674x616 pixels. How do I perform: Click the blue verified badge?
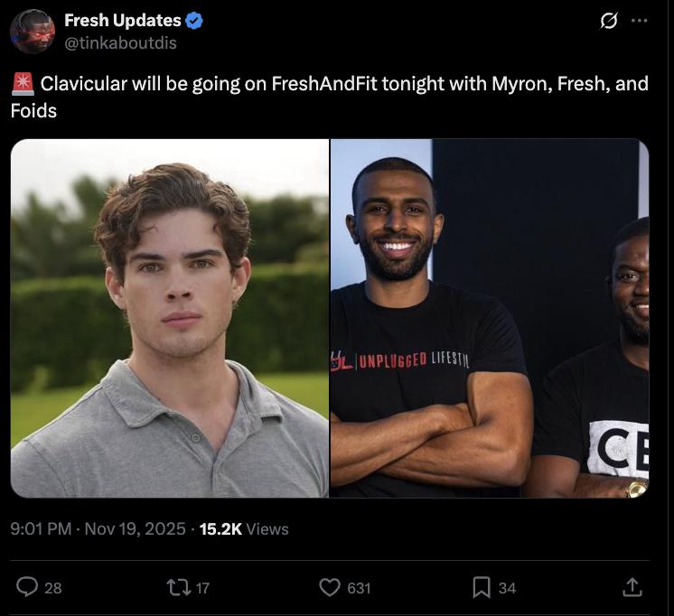(194, 21)
